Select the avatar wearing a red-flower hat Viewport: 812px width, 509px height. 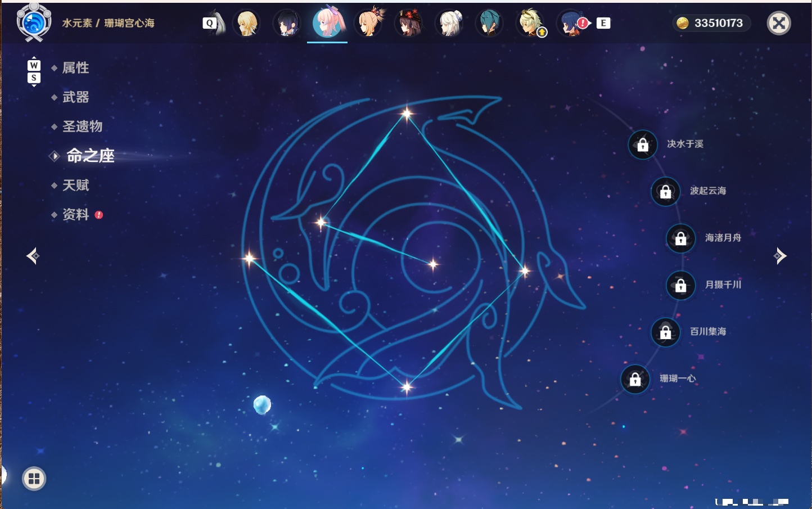click(409, 23)
